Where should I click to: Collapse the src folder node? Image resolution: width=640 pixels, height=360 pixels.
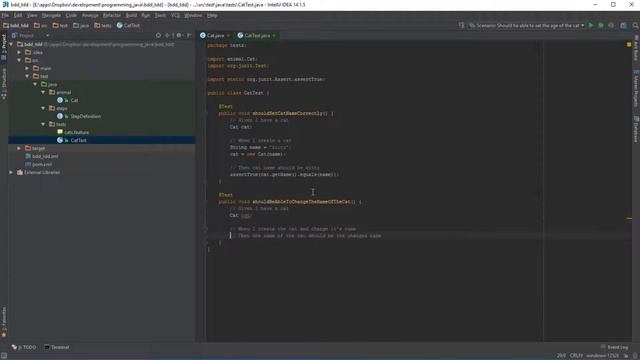[x=19, y=60]
